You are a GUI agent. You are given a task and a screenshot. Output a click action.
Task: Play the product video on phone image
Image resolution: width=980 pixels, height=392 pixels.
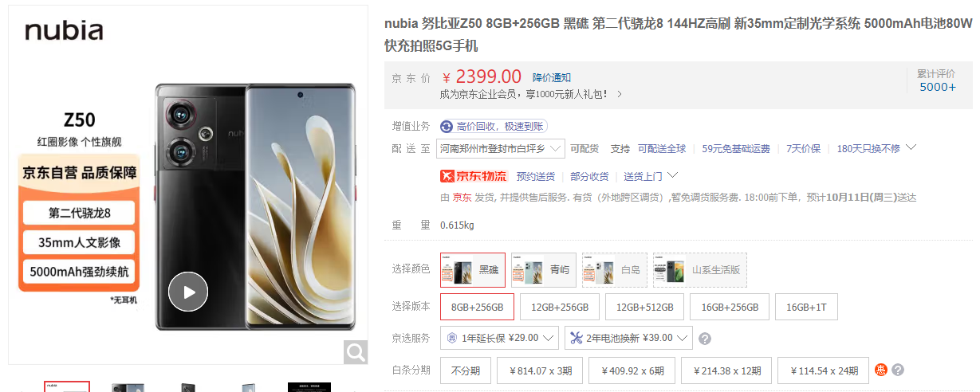pos(188,292)
